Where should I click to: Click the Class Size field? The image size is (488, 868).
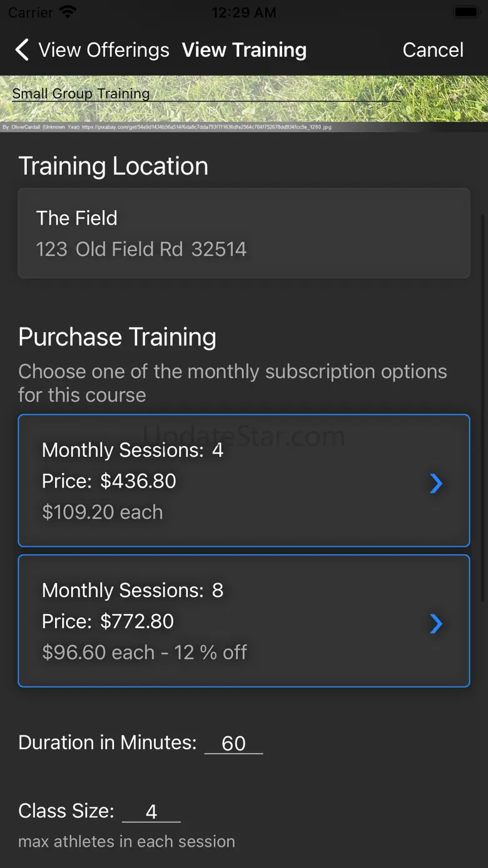click(x=151, y=812)
